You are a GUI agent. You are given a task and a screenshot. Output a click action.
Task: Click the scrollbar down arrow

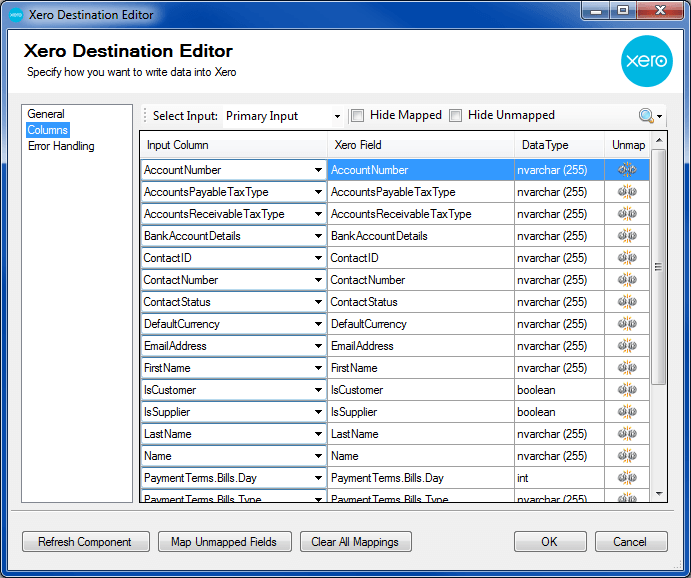pos(659,494)
